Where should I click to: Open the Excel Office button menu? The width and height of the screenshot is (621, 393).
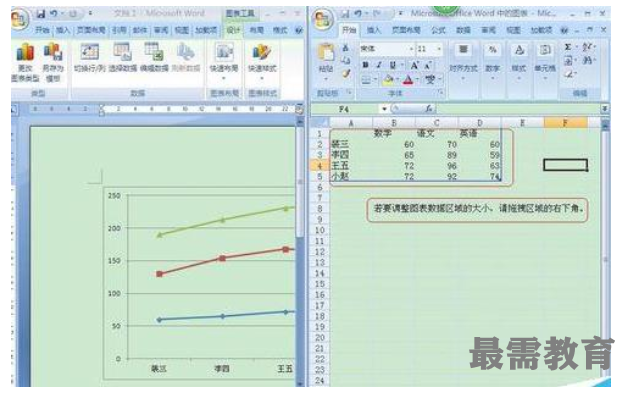[322, 20]
